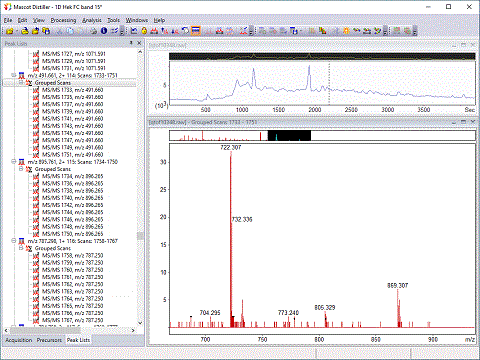Minimize the chromatogram raw window
Screen dimensions: 480x360
(x=454, y=45)
